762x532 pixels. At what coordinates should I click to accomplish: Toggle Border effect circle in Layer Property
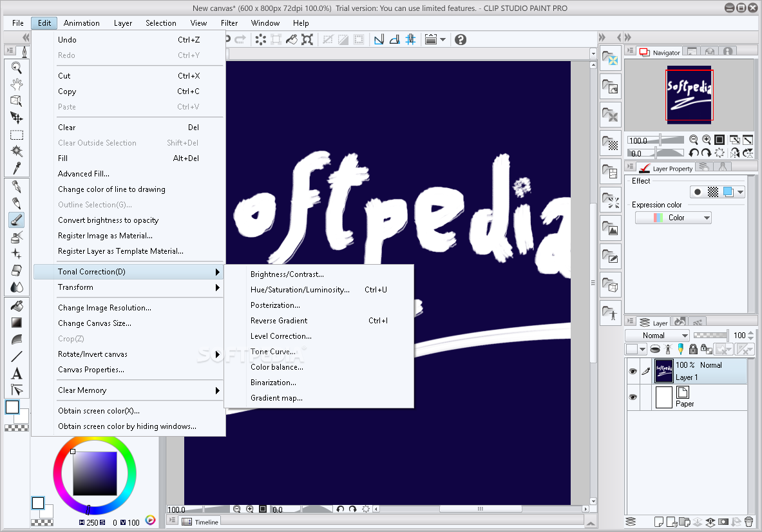tap(698, 192)
